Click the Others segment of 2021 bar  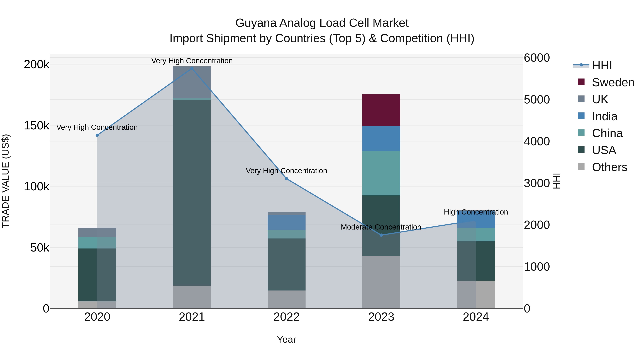click(192, 297)
